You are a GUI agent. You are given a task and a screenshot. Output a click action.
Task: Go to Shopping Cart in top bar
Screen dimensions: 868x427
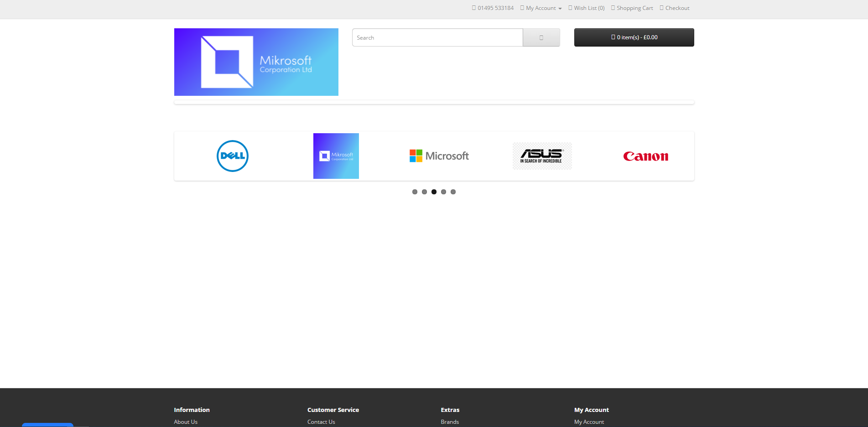coord(634,8)
